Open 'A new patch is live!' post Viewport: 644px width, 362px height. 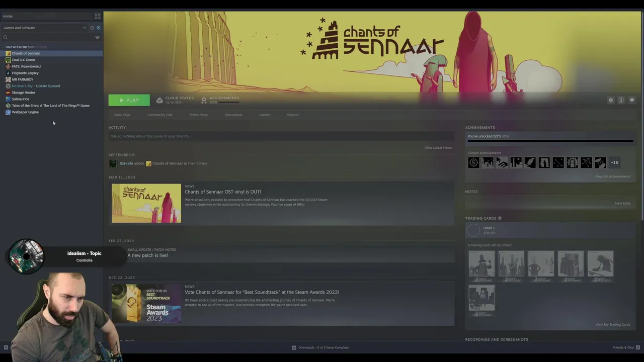pyautogui.click(x=147, y=255)
